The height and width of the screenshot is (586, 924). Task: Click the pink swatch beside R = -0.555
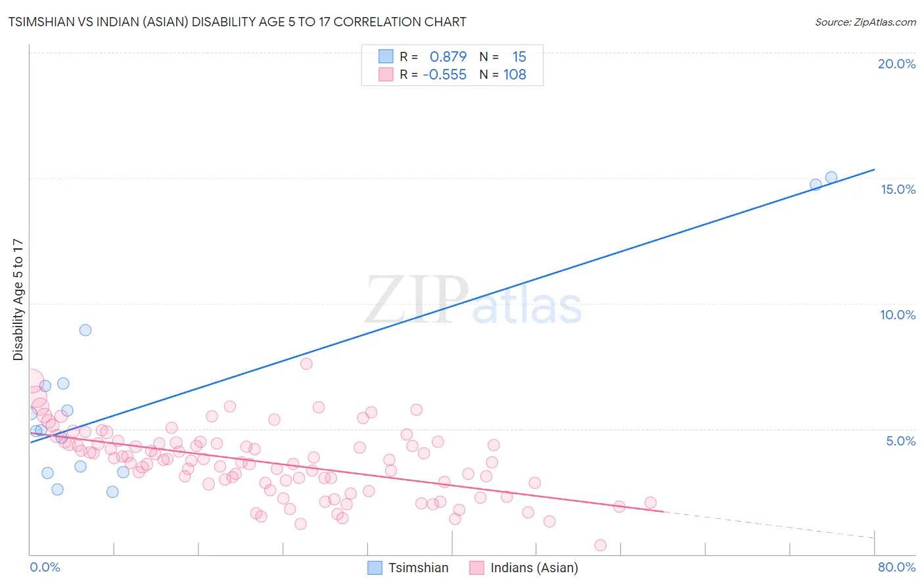tap(386, 74)
